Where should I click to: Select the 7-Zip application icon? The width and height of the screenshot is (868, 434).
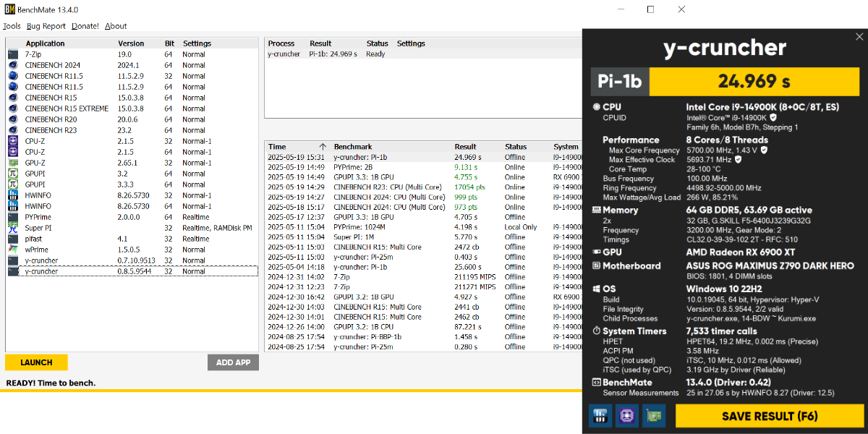(x=12, y=54)
